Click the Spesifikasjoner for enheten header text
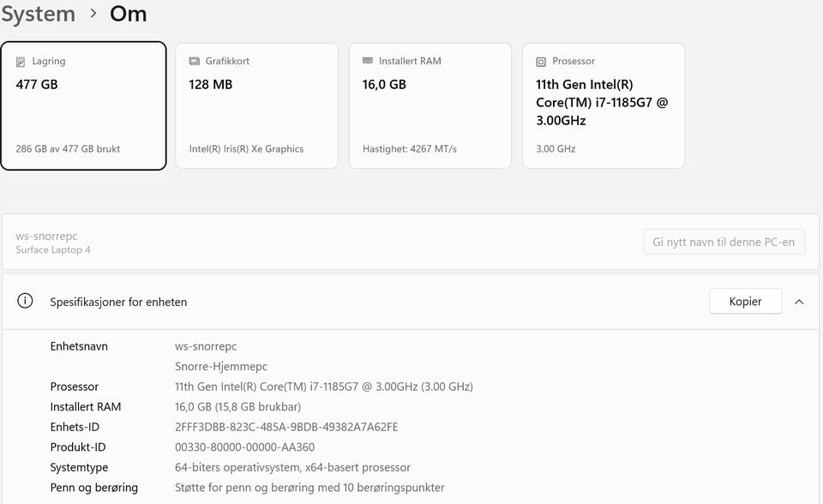The width and height of the screenshot is (823, 504). (x=118, y=302)
